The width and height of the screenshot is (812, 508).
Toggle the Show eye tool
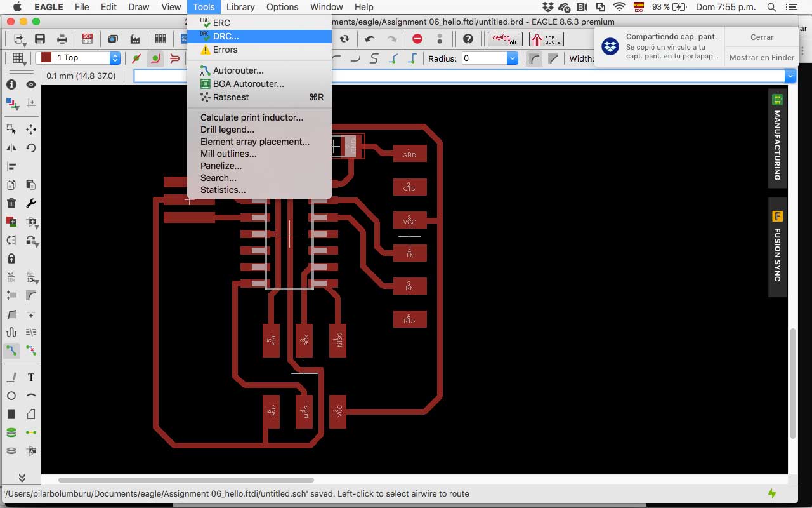tap(30, 84)
